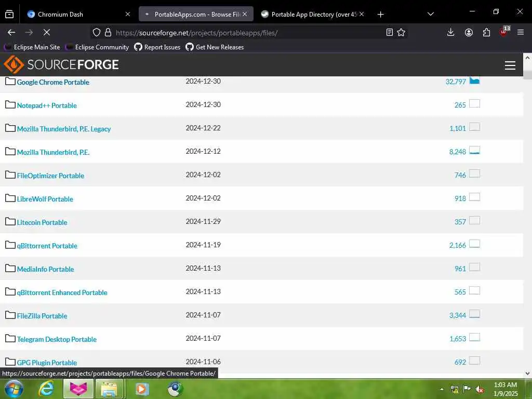Viewport: 532px width, 399px height.
Task: Bookmark this page with the star icon
Action: [x=401, y=33]
